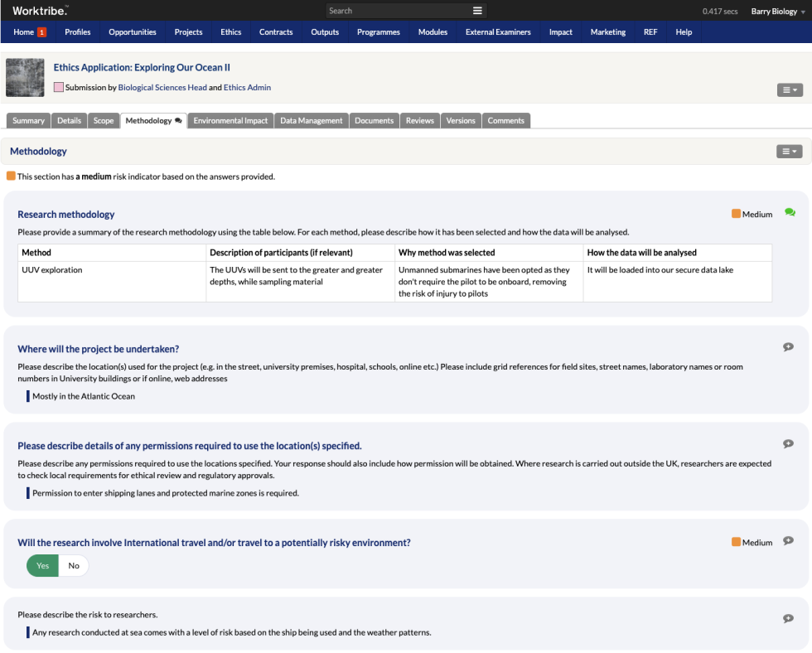Click the comment bubble on the international travel question
The height and width of the screenshot is (653, 812).
click(788, 541)
